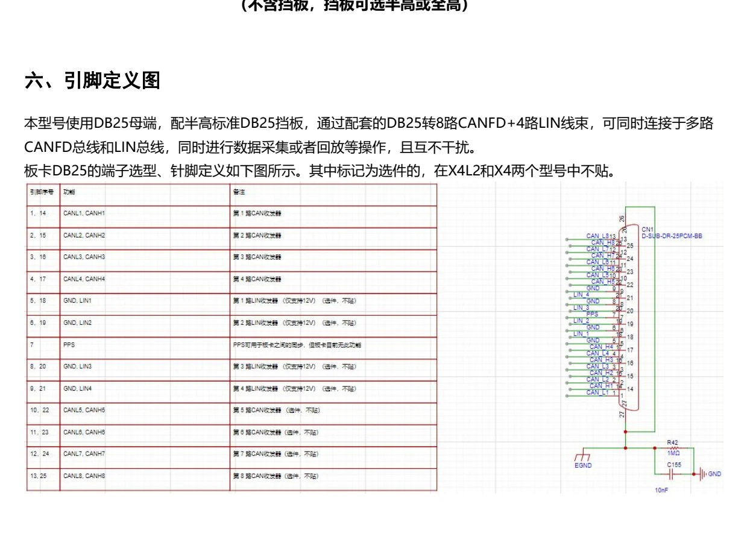Click the note "第 1 路CAN收发器"
747x560 pixels.
click(x=257, y=213)
